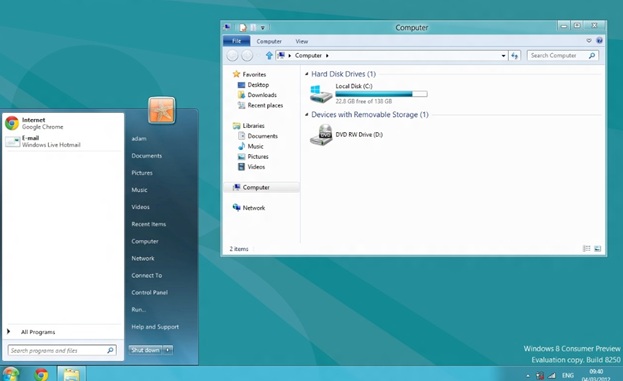Open the taskbar clock showing 09:40

[x=596, y=375]
